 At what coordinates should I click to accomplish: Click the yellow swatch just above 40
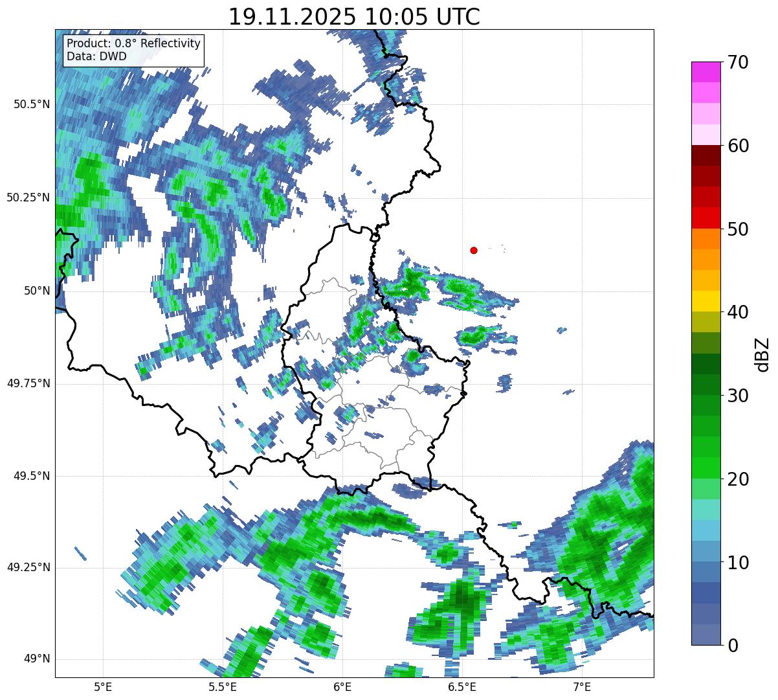click(x=706, y=302)
